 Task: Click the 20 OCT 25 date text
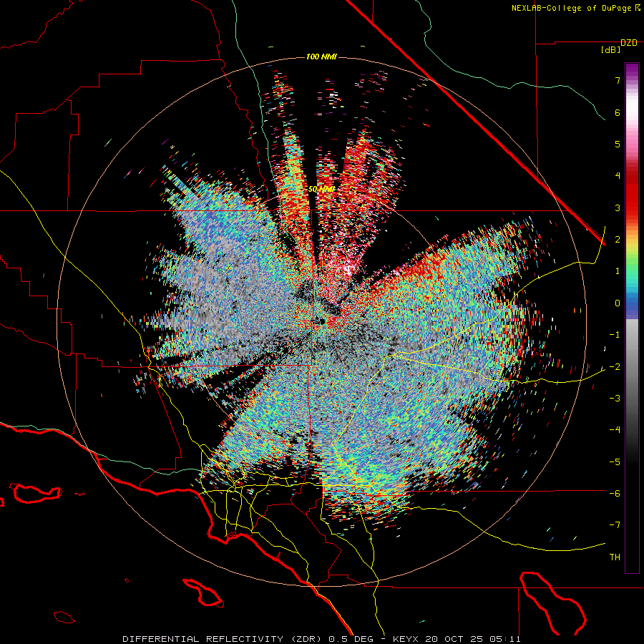(454, 639)
